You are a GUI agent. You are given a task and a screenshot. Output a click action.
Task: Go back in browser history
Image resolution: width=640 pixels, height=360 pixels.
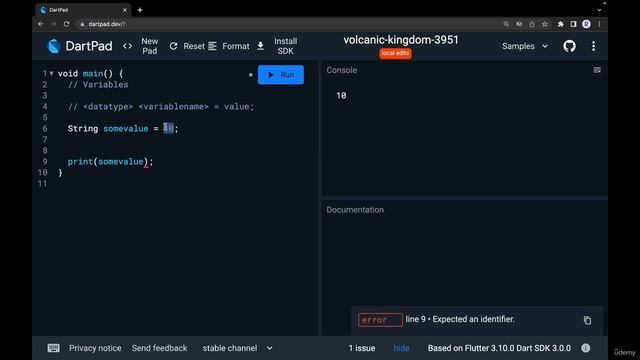tap(40, 24)
